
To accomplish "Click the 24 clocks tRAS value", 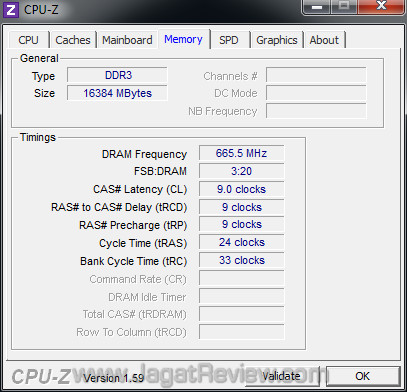I will pos(241,242).
